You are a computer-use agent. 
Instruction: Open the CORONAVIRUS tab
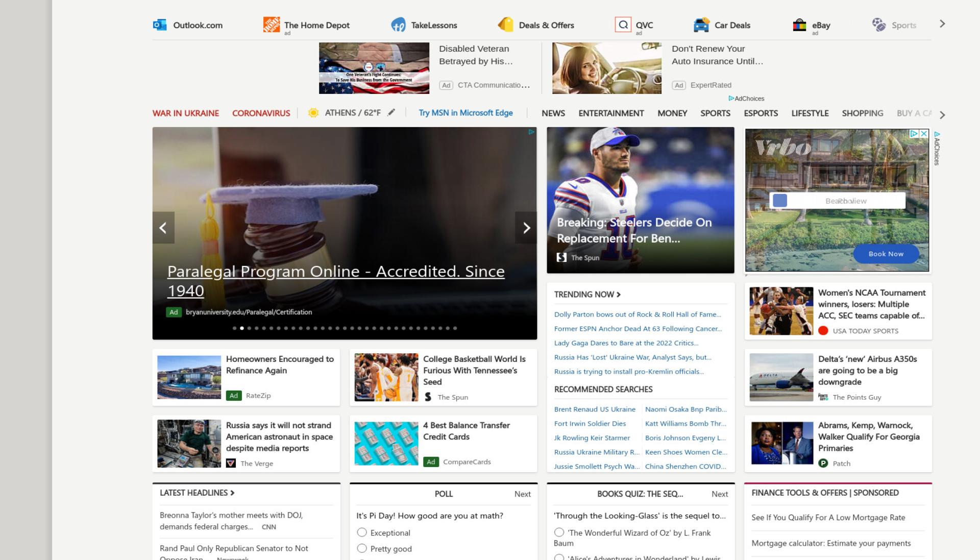[261, 113]
